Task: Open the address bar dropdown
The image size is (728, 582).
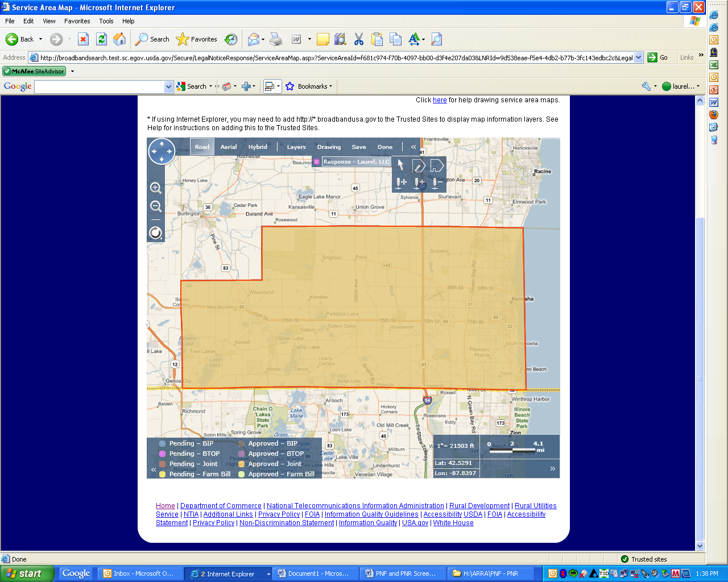Action: 639,57
